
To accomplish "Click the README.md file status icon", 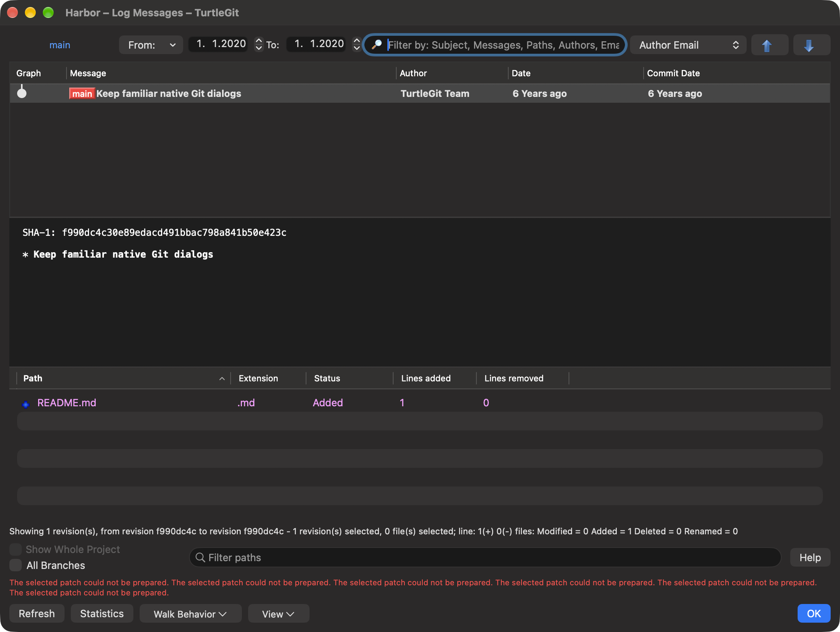I will tap(26, 404).
